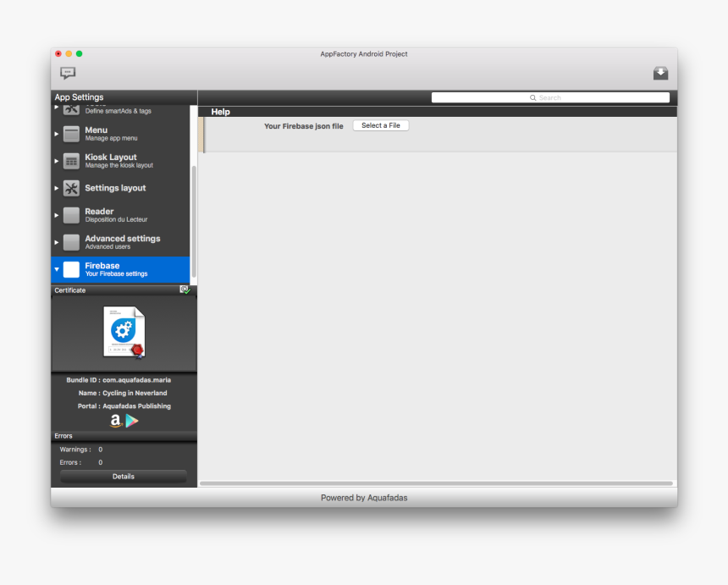Click the Reader section icon
This screenshot has height=585, width=728.
tap(71, 215)
